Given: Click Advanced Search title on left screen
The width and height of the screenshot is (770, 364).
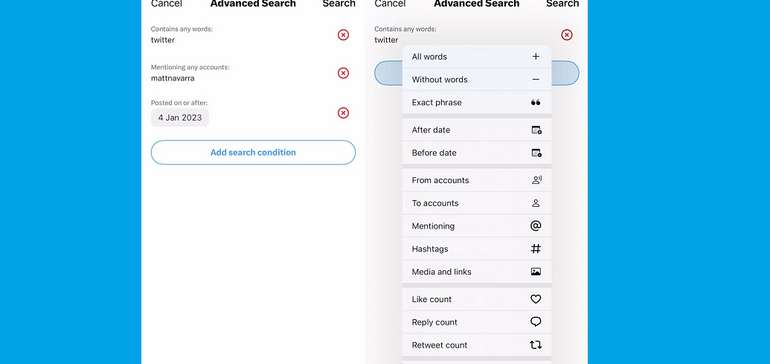Looking at the screenshot, I should click(x=253, y=4).
